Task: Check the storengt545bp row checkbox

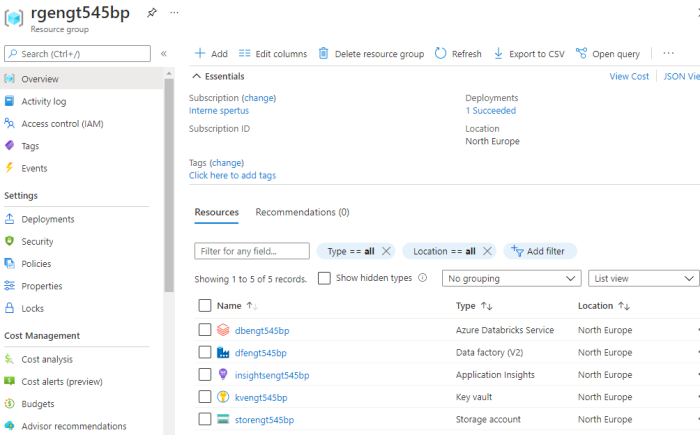Action: (x=204, y=419)
